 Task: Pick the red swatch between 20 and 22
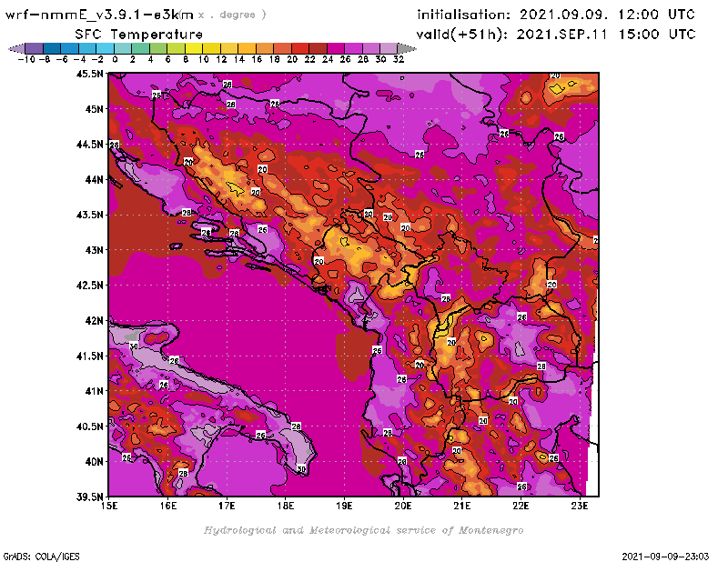tap(300, 48)
